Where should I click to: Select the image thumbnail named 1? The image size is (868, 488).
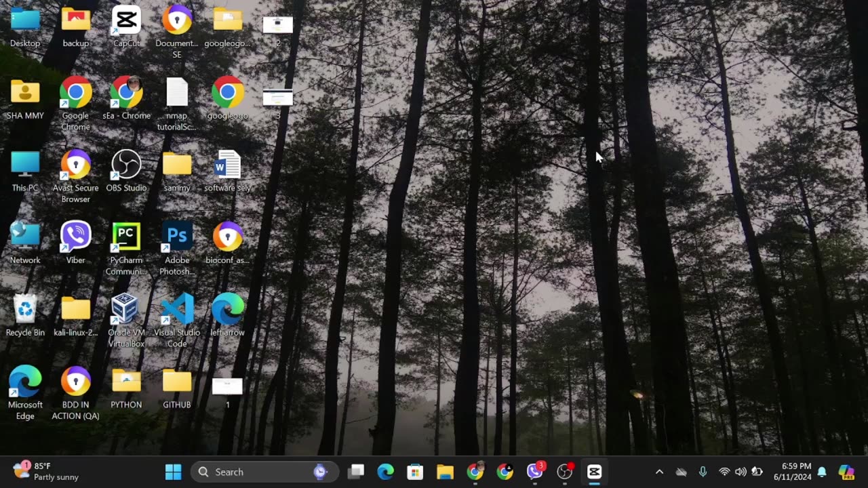227,392
